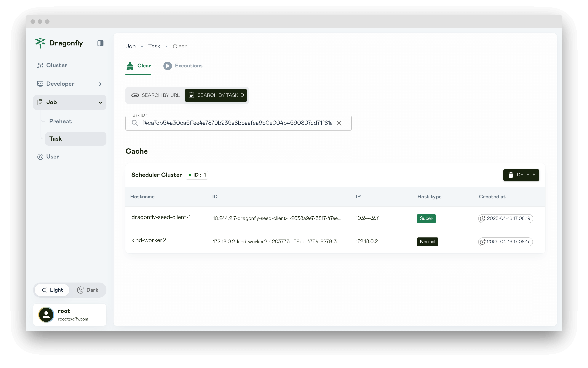Navigate to Job breadcrumb
Viewport: 588px width, 368px height.
click(131, 46)
